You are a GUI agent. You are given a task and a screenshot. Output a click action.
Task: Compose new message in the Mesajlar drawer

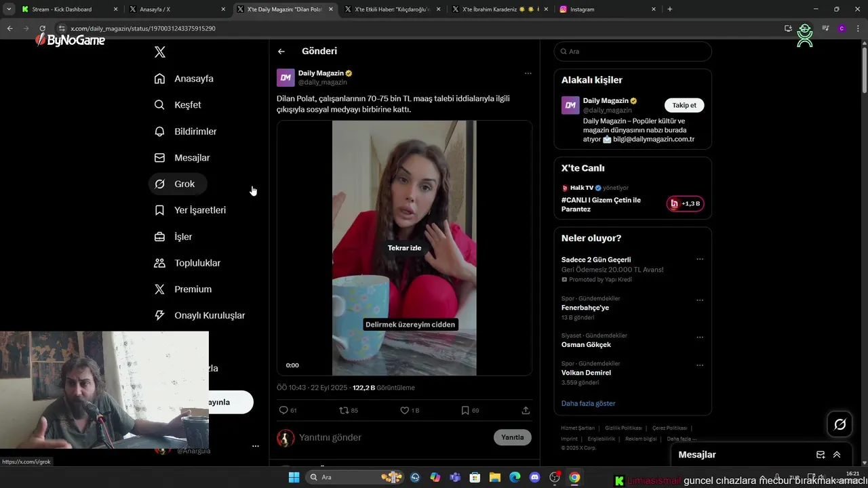[x=820, y=455]
